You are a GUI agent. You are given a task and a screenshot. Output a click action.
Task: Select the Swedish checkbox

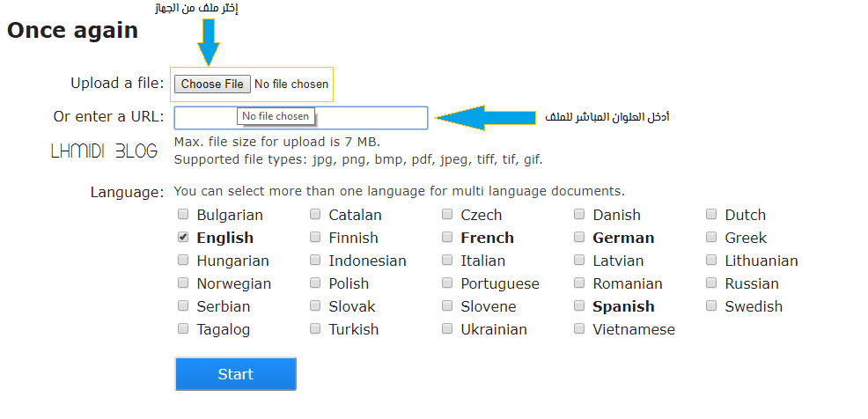[711, 305]
